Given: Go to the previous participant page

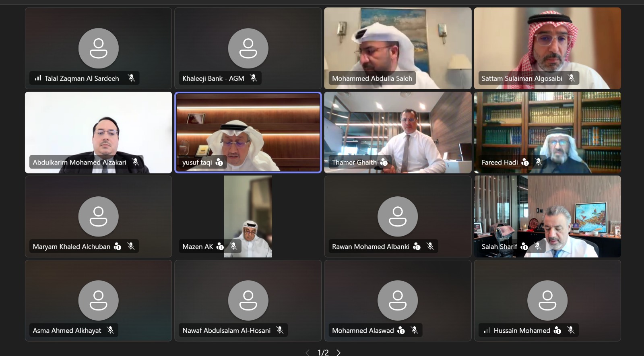Looking at the screenshot, I should pyautogui.click(x=308, y=352).
